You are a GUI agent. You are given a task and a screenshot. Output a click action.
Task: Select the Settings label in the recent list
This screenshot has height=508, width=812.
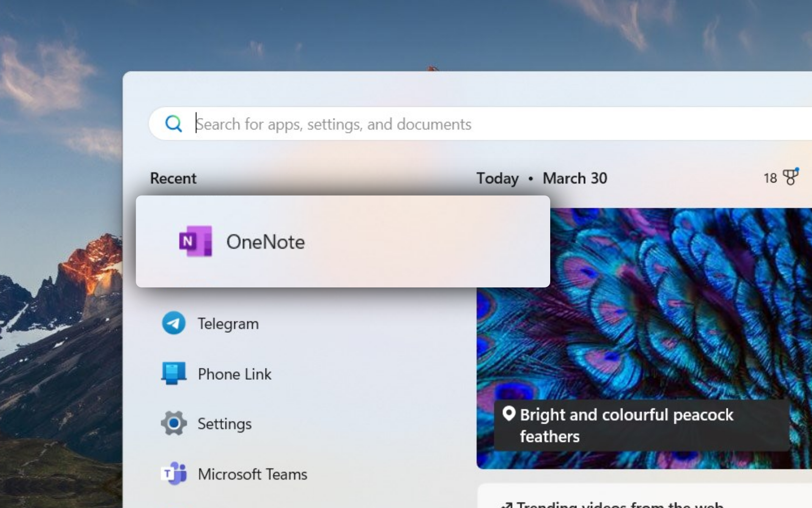pyautogui.click(x=225, y=424)
